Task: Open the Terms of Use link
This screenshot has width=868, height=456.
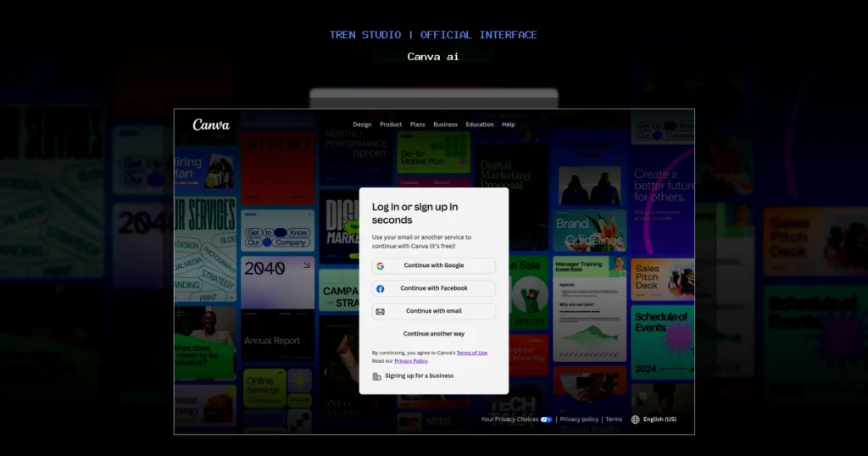Action: coord(471,353)
